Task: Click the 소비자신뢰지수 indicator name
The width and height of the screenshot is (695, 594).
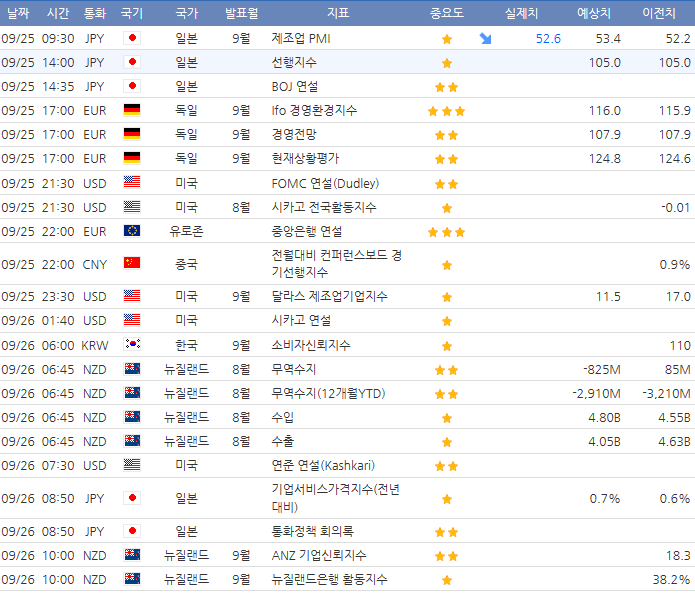Action: (x=311, y=345)
